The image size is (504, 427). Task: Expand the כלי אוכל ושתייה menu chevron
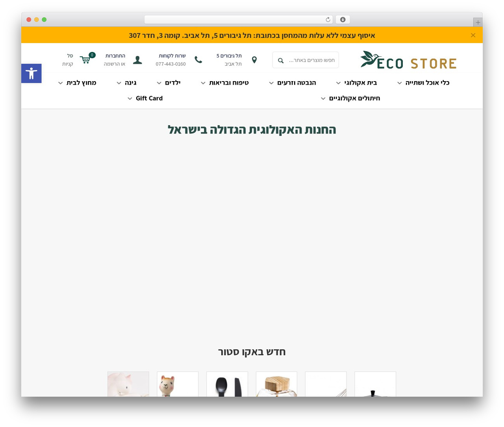point(400,83)
